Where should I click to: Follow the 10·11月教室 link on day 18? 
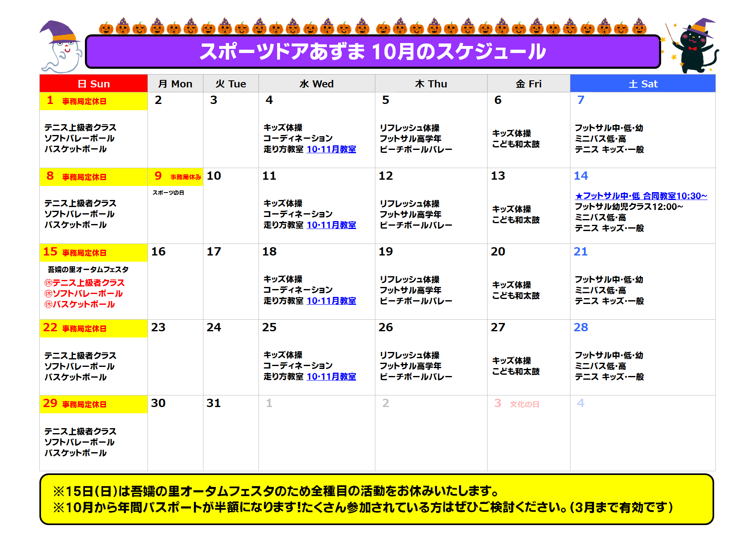[x=331, y=301]
